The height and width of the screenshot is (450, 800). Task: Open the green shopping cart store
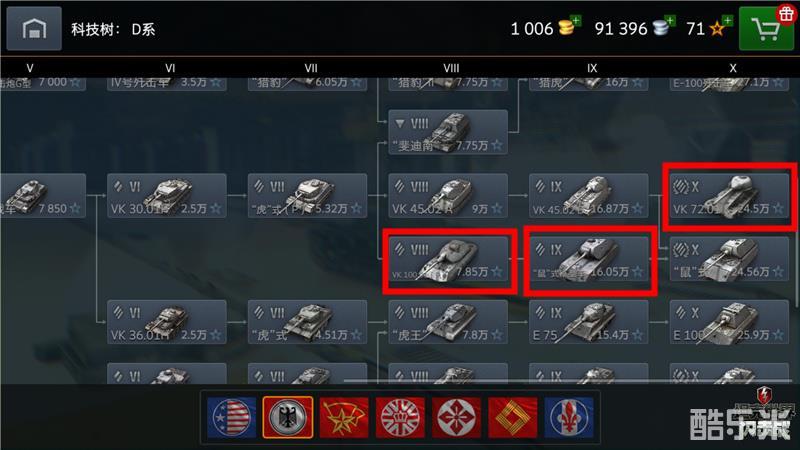(766, 29)
